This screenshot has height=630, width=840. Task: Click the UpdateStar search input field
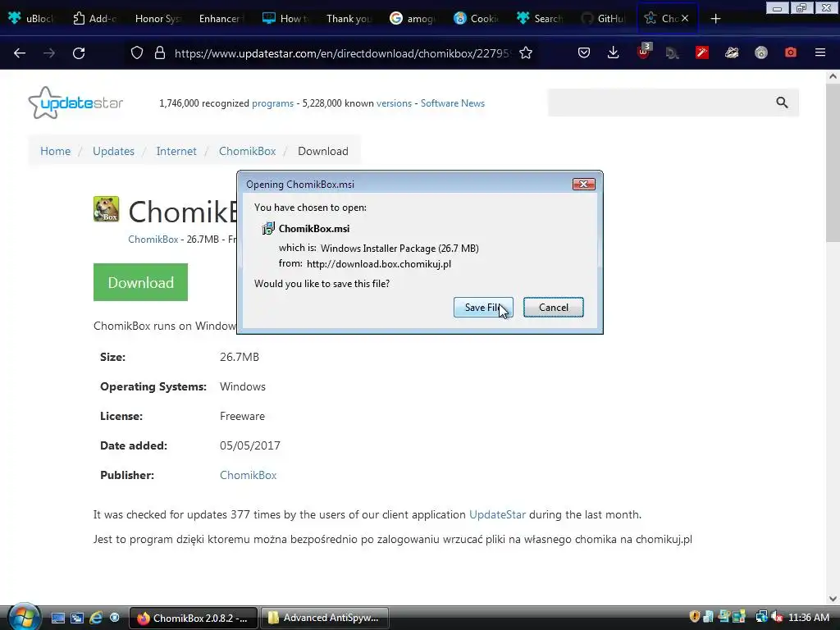659,103
